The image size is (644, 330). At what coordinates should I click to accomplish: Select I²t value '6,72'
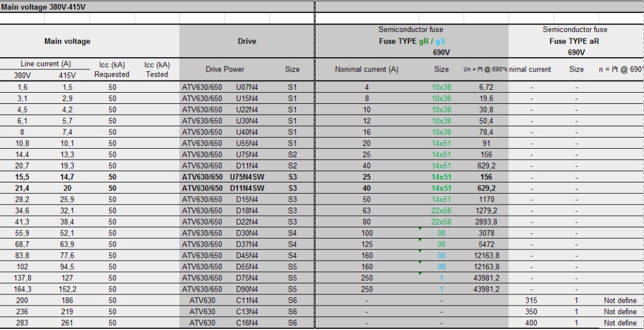487,87
